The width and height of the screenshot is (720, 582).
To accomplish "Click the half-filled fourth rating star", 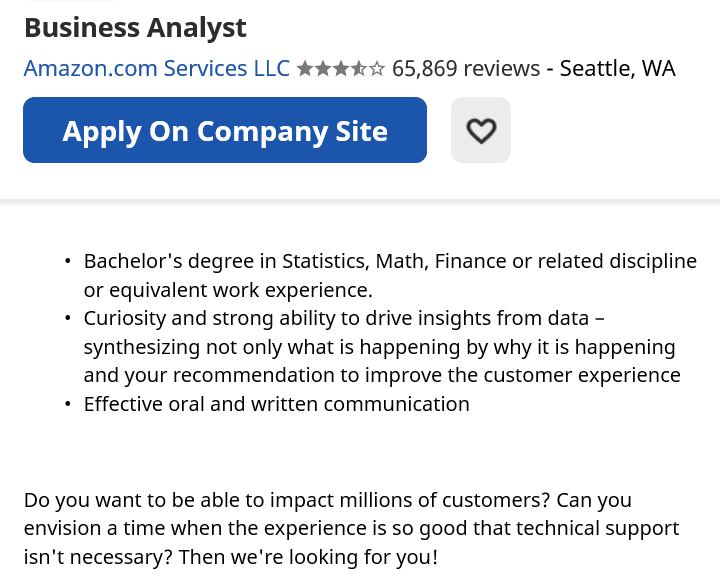I will point(359,69).
